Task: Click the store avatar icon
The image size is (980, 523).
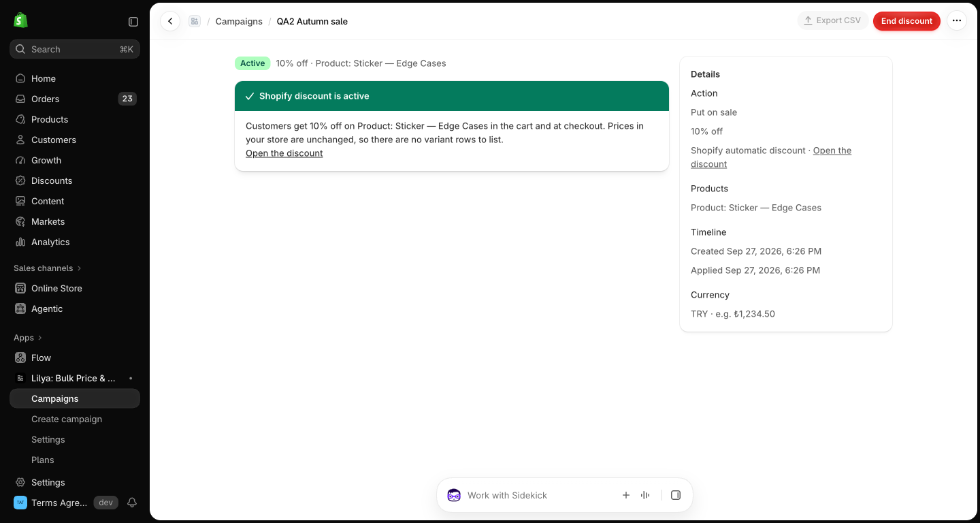Action: (20, 503)
